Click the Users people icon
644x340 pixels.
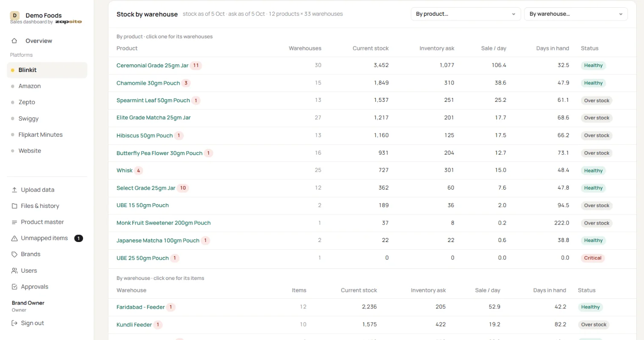pyautogui.click(x=14, y=271)
